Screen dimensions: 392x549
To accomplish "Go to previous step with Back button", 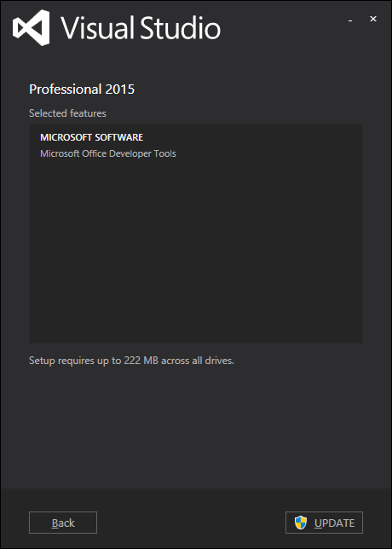I will point(63,523).
